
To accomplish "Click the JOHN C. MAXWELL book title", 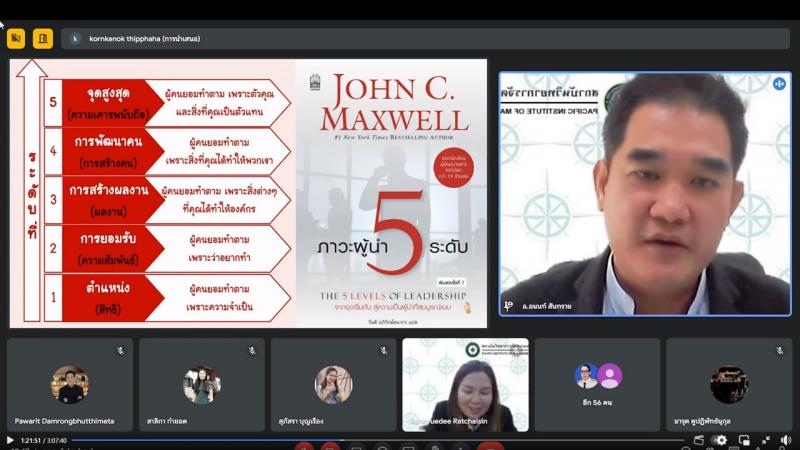I will pyautogui.click(x=394, y=104).
